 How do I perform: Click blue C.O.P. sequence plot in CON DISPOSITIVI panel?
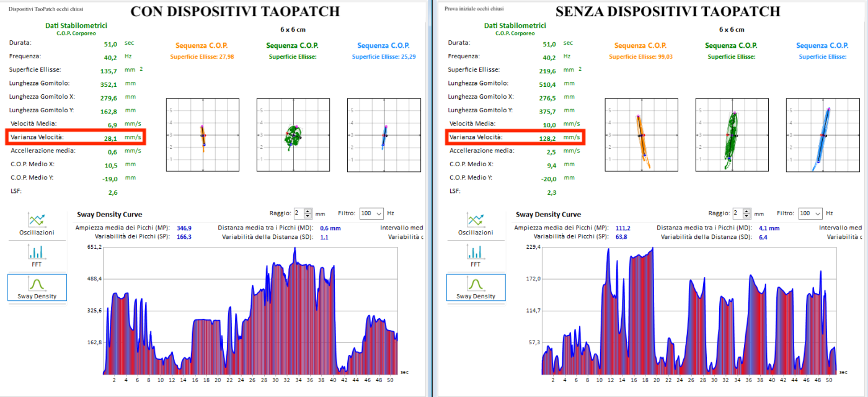pyautogui.click(x=384, y=135)
